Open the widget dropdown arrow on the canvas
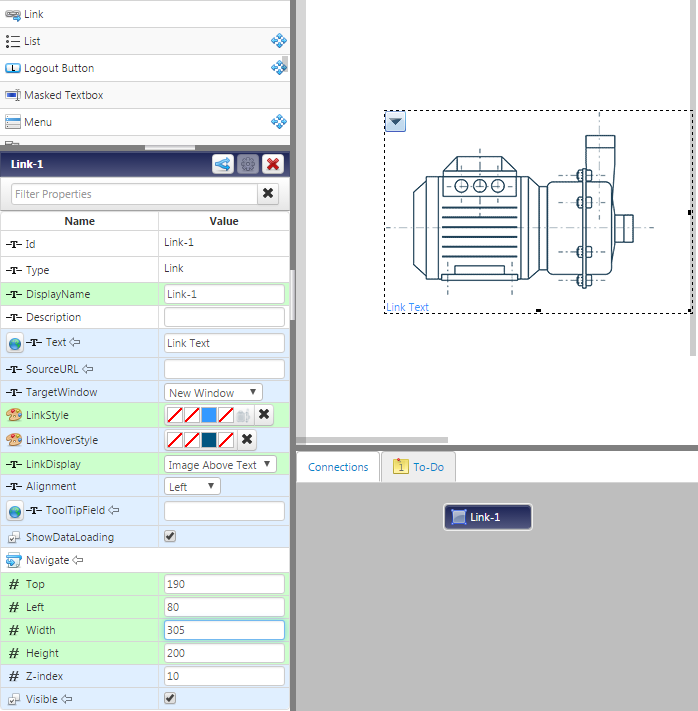The image size is (698, 711). pyautogui.click(x=395, y=122)
